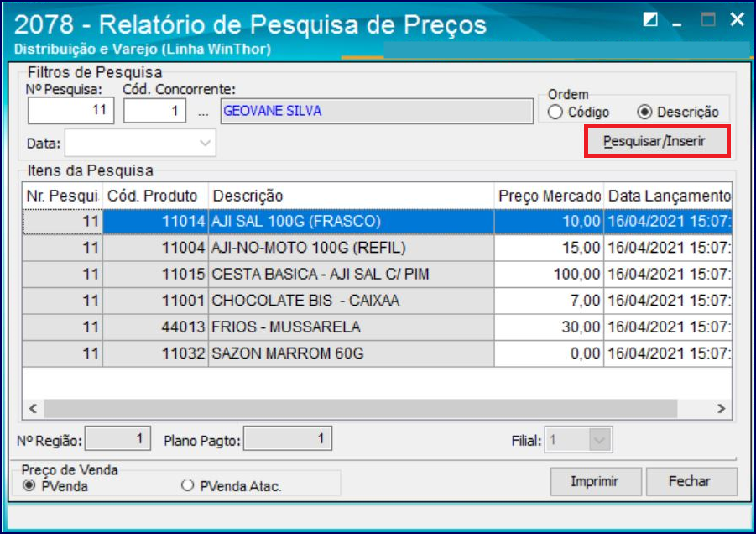Click the market price 15,00 cell
756x534 pixels.
(x=549, y=248)
